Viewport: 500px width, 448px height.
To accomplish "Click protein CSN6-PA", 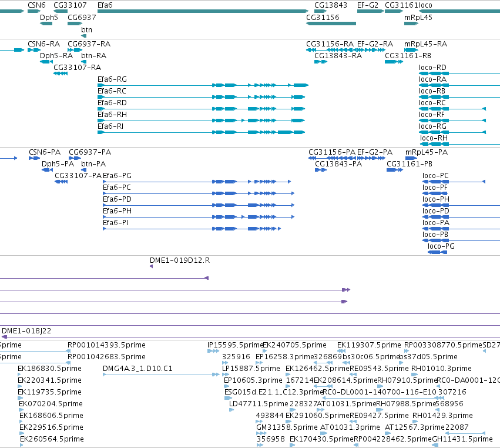I will pos(45,152).
